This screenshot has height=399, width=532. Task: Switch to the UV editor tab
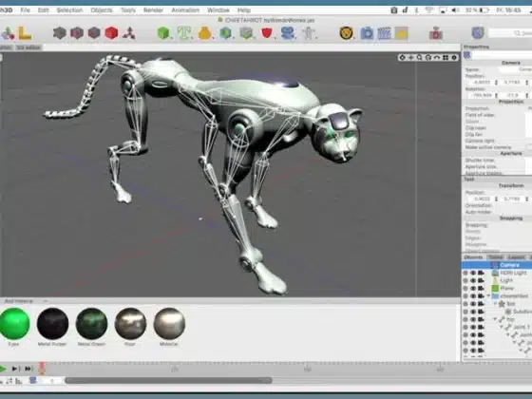pyautogui.click(x=28, y=47)
